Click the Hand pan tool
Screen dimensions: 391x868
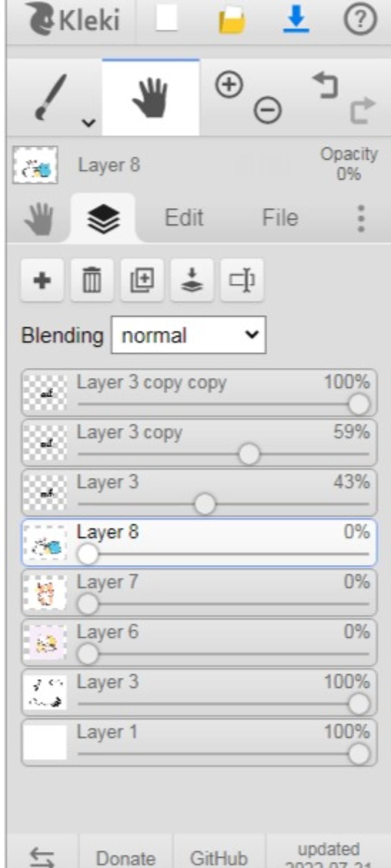[x=151, y=97]
